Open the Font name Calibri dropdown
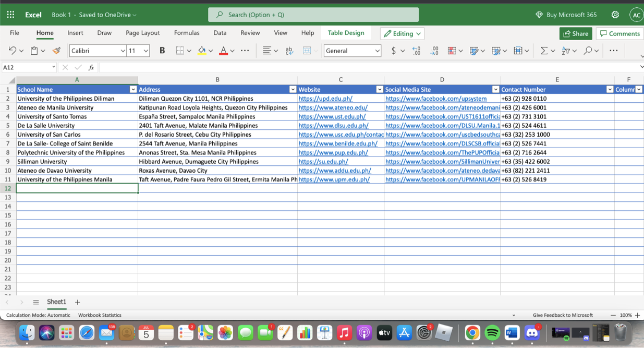This screenshot has width=644, height=348. pyautogui.click(x=123, y=51)
